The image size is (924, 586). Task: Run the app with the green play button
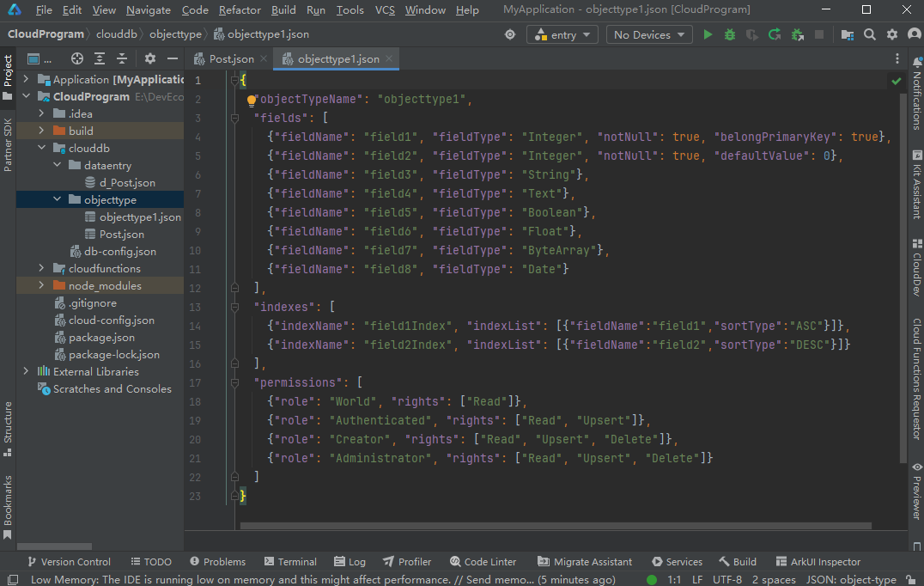[708, 34]
